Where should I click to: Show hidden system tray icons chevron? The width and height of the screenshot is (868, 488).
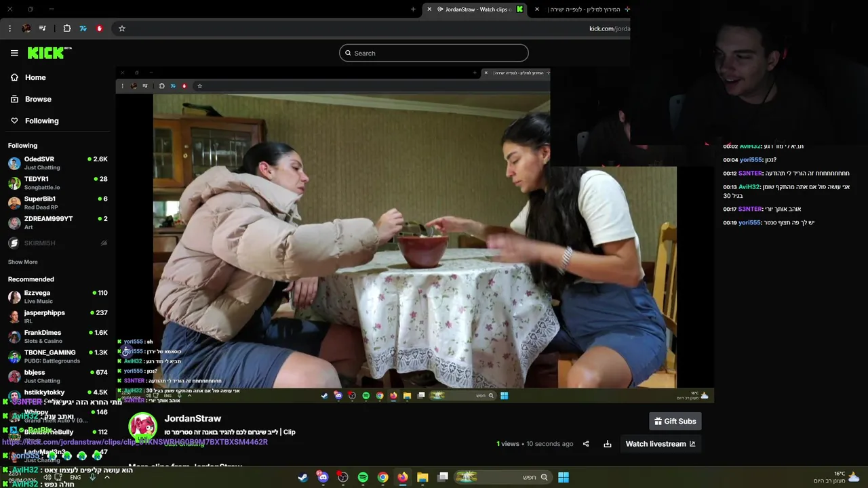[106, 477]
